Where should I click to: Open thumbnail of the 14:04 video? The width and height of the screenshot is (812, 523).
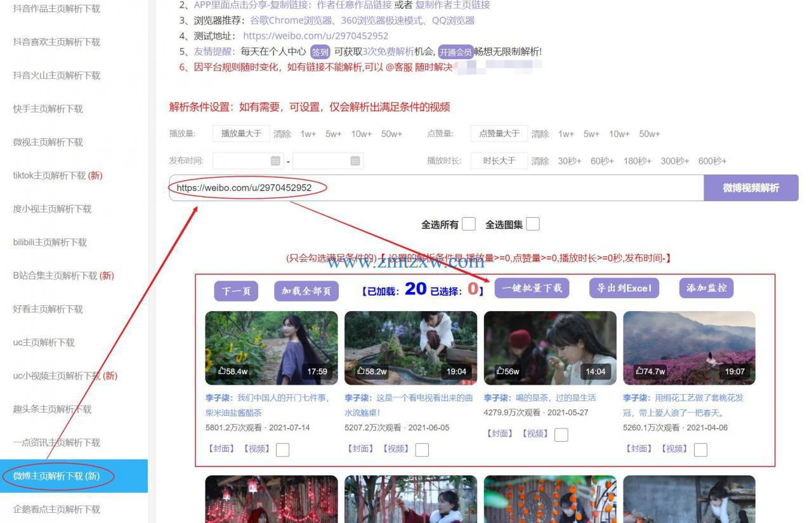(550, 348)
